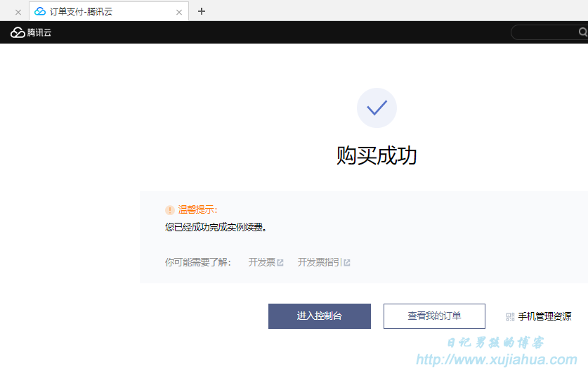588x369 pixels.
Task: Click QR code icon beside 手机管理资源
Action: pos(510,317)
